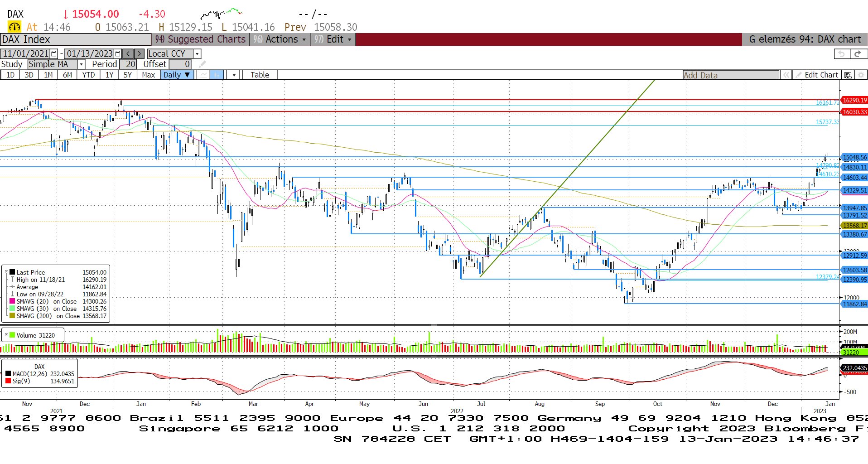Select the 1D range tab
868x464 pixels.
click(10, 75)
